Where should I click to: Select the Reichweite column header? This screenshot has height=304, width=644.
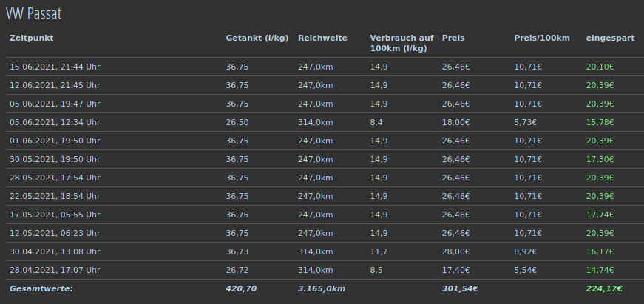322,38
